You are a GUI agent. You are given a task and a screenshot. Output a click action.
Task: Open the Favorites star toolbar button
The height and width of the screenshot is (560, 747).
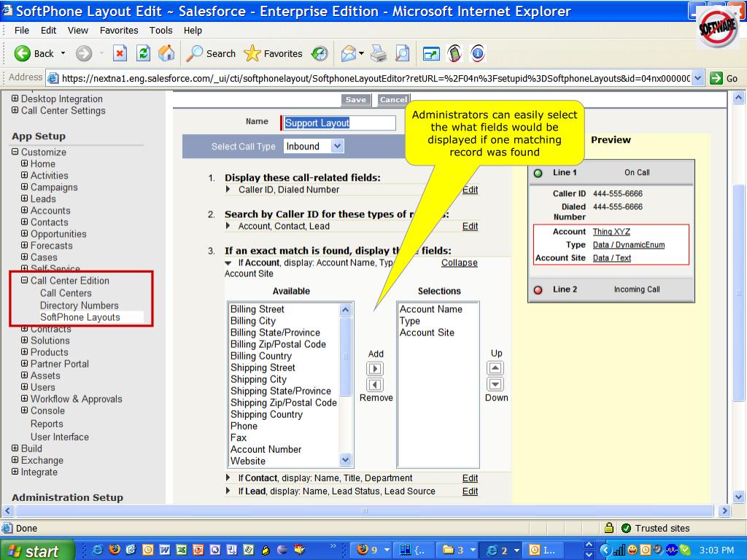(x=273, y=53)
